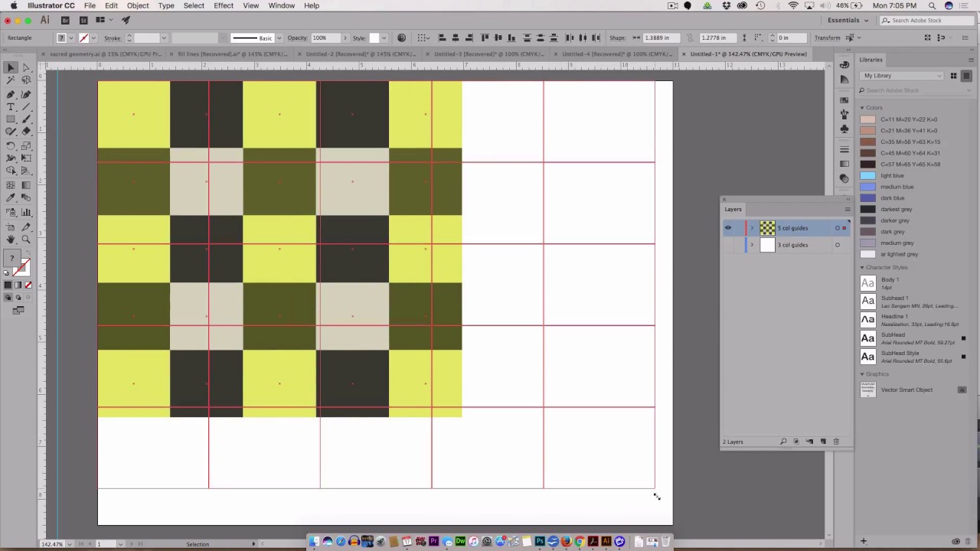Click the Delete Selection trash icon in Layers
980x551 pixels.
[x=836, y=442]
